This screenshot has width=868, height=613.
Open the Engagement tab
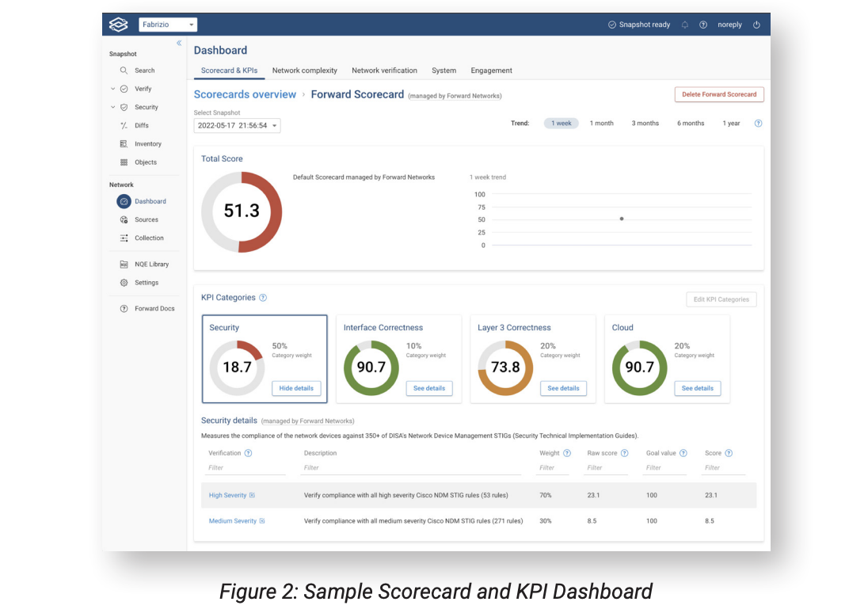(x=491, y=70)
